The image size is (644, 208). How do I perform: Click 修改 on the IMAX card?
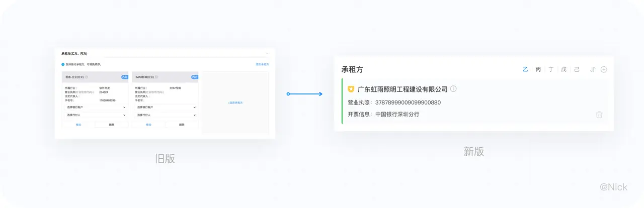148,125
